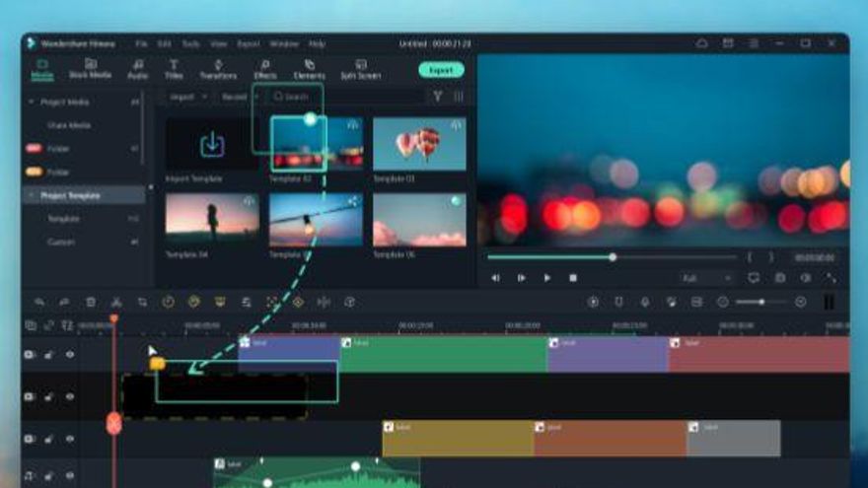Open the Tools menu

click(x=190, y=43)
